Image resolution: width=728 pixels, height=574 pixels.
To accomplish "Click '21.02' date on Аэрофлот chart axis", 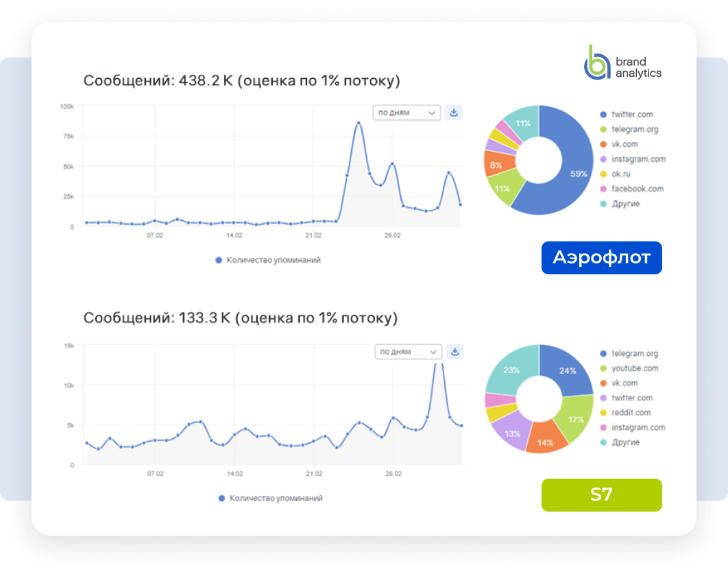I will click(313, 235).
